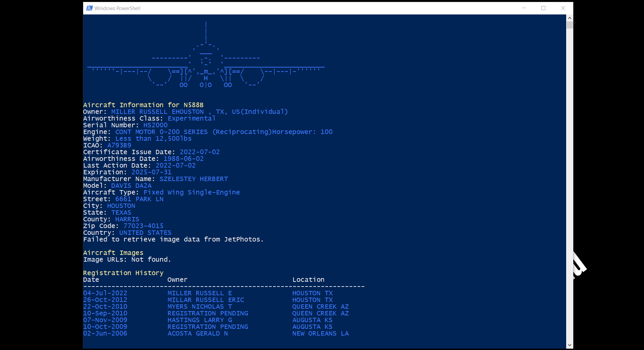Click the history owner 'MILLER RUSSELL E'
Viewport: 644px width, 350px height.
(x=200, y=293)
